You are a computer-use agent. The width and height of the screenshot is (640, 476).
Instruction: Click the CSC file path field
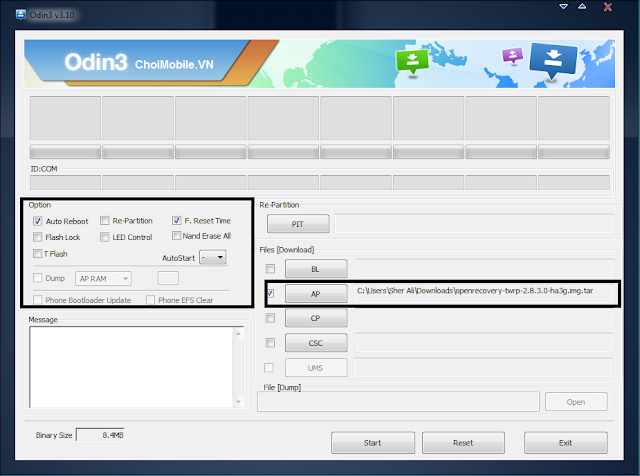coord(484,343)
